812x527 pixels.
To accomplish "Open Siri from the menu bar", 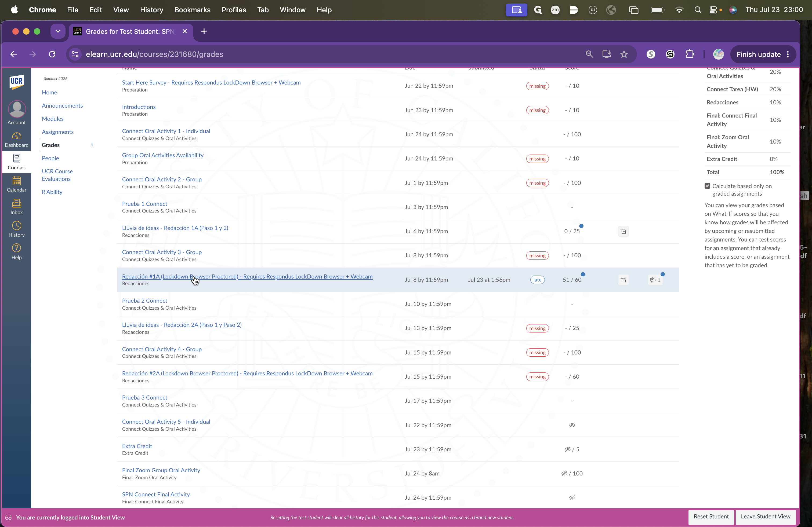I will (x=733, y=10).
